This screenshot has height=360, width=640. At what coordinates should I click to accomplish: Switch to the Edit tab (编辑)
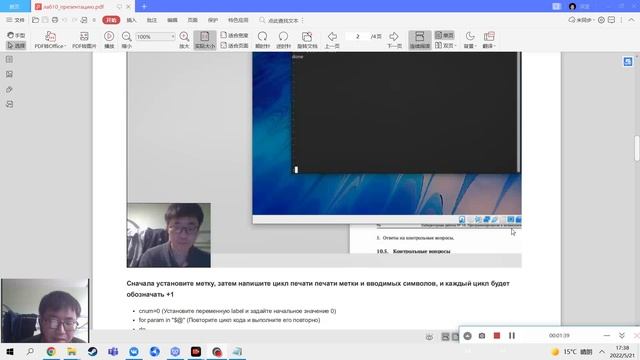click(172, 20)
